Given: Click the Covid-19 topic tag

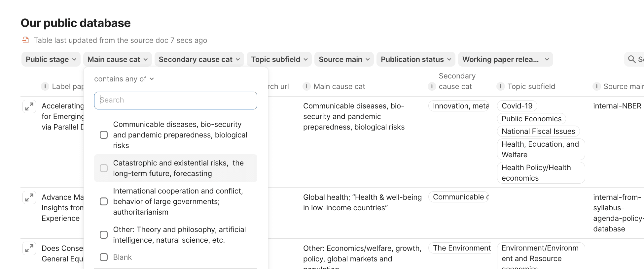Looking at the screenshot, I should click(x=517, y=106).
